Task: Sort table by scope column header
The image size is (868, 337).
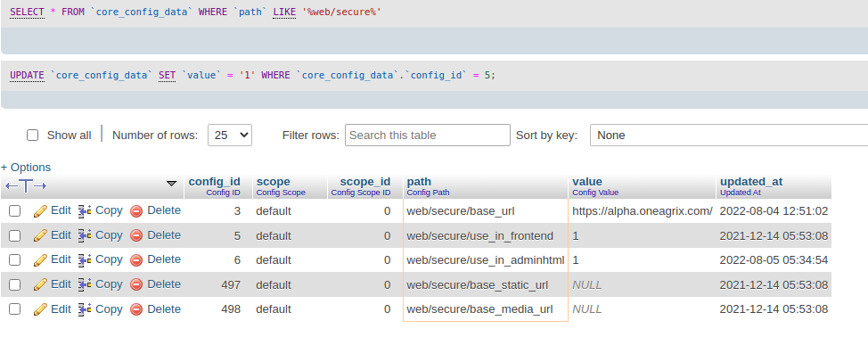Action: pyautogui.click(x=273, y=182)
